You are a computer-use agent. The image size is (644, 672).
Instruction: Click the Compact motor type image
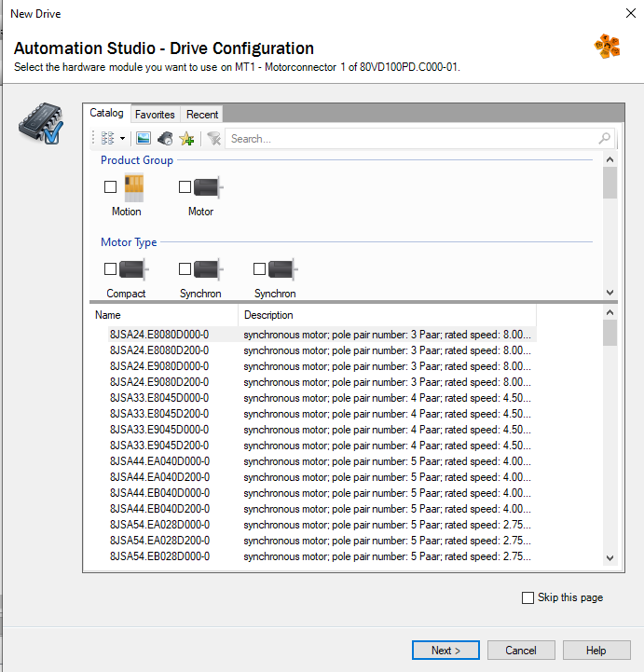point(133,269)
